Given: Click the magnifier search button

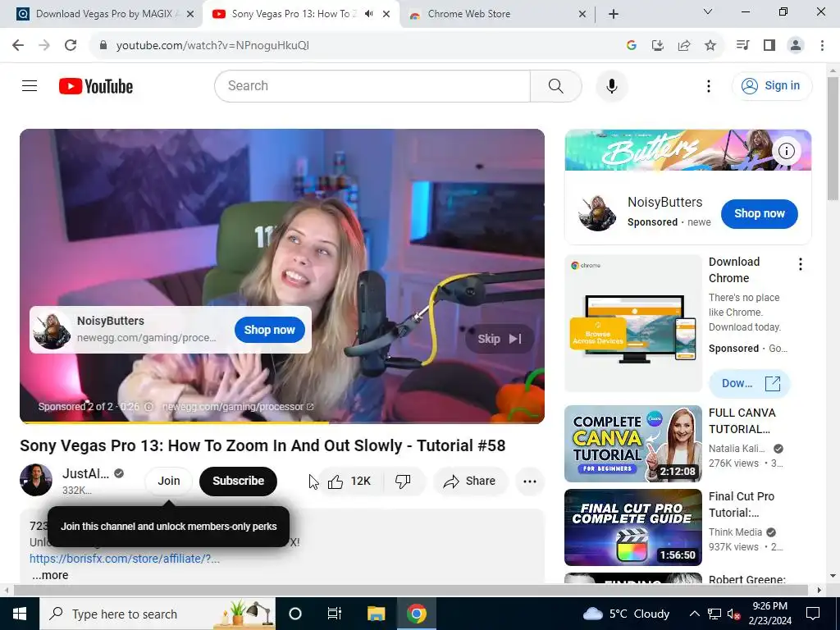Looking at the screenshot, I should (x=555, y=85).
